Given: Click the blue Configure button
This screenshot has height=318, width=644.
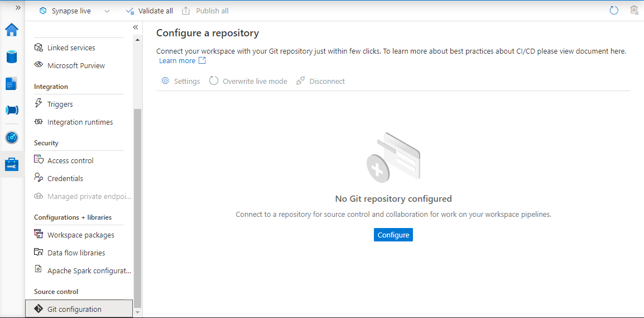Looking at the screenshot, I should [x=393, y=235].
